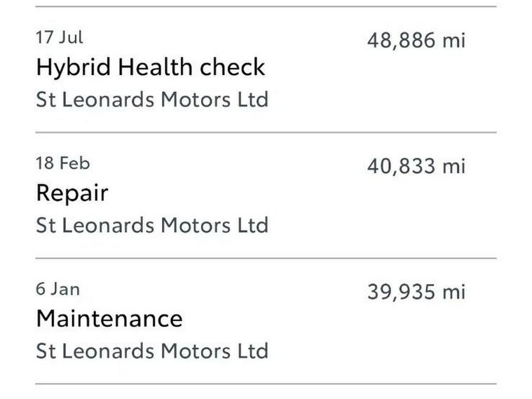Select the 17 Jul date label
Screen dimensions: 532x399
point(60,37)
